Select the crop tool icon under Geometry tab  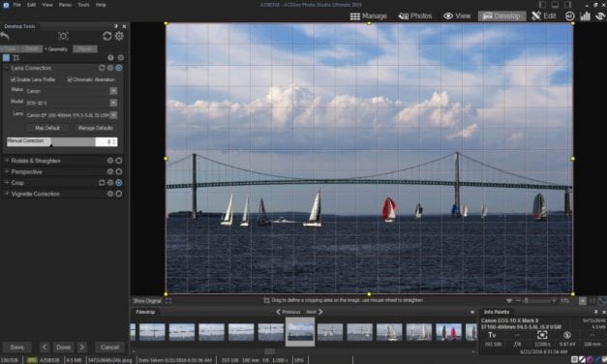pos(16,58)
